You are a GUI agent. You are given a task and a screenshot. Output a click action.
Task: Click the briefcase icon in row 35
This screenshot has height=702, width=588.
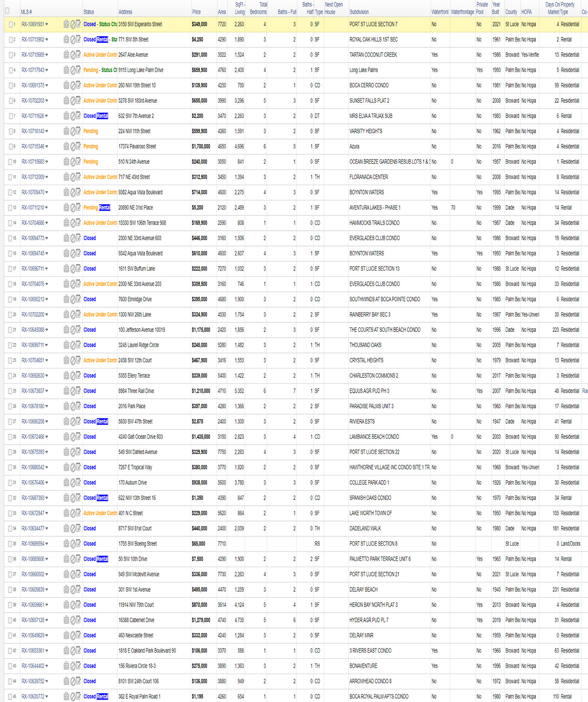[66, 543]
